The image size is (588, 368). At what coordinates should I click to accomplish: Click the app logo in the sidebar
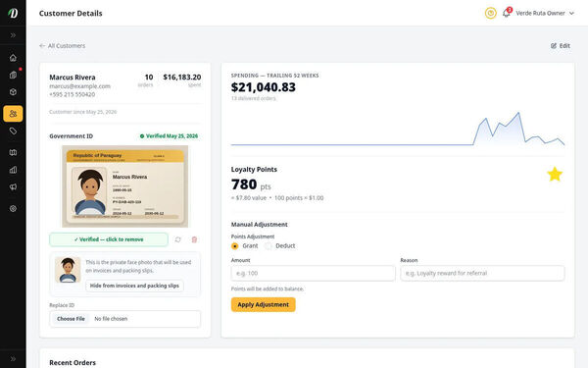(13, 13)
